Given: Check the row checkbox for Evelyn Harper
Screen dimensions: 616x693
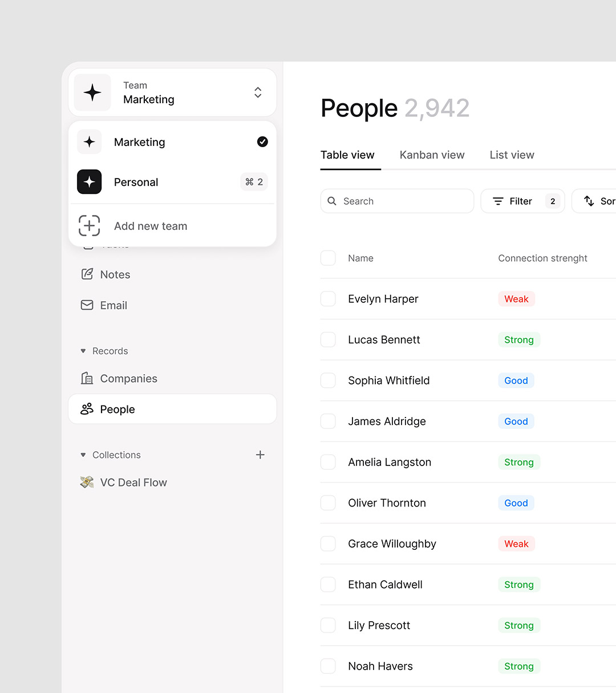Looking at the screenshot, I should [x=328, y=299].
